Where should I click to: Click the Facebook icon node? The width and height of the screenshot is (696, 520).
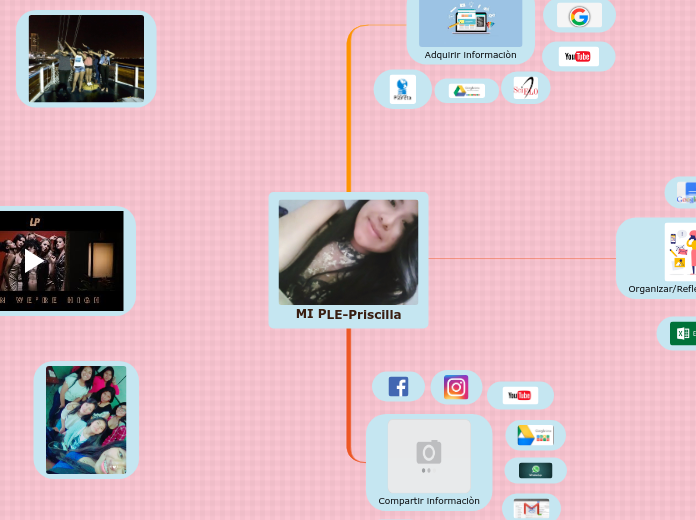[x=398, y=387]
